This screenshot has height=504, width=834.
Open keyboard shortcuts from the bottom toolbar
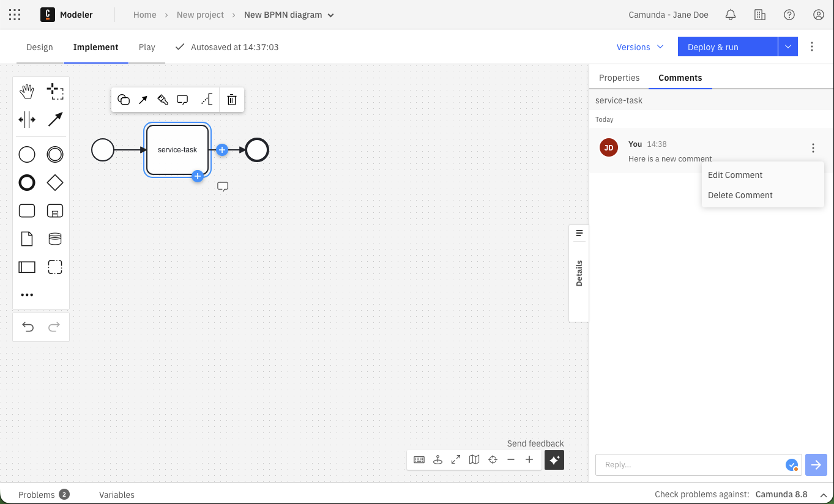(419, 459)
